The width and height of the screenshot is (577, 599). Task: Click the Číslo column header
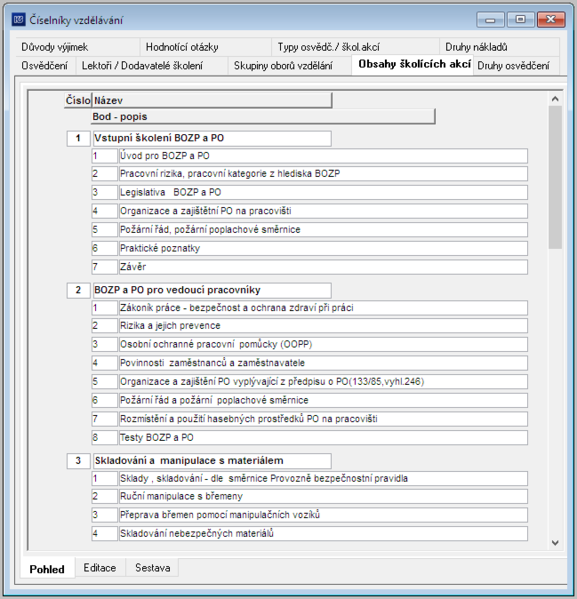tap(78, 100)
